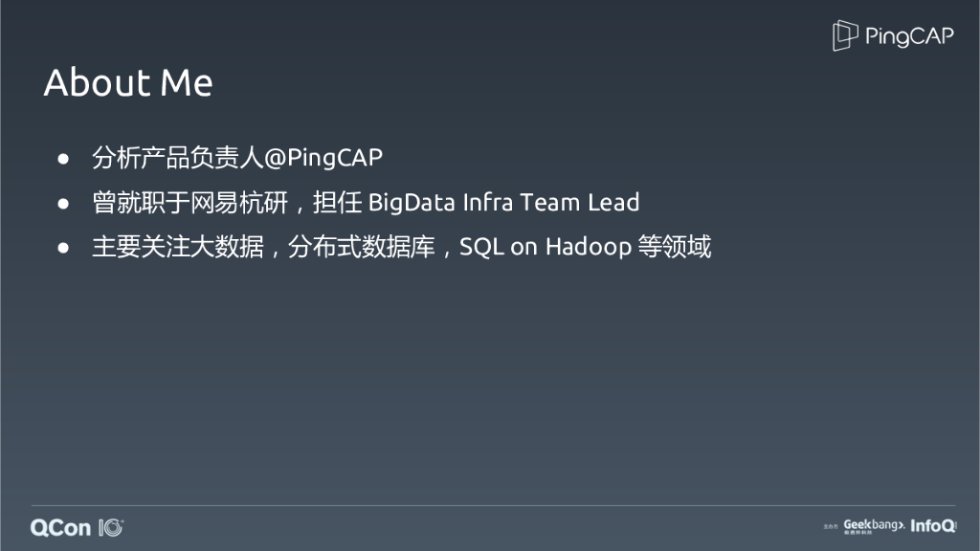Click the horizontal divider line above the footer
This screenshot has height=551, width=980.
pos(490,505)
